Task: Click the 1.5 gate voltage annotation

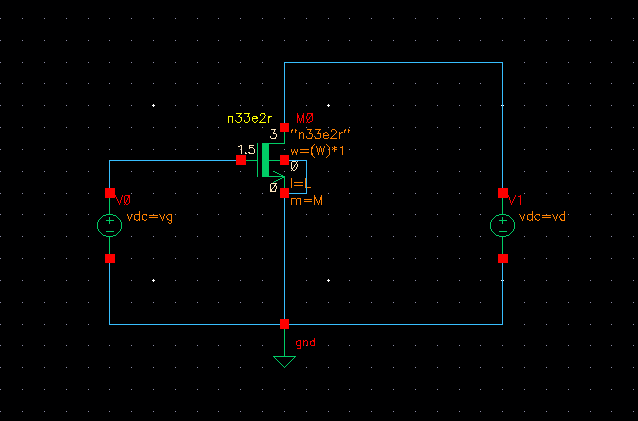Action: [246, 149]
